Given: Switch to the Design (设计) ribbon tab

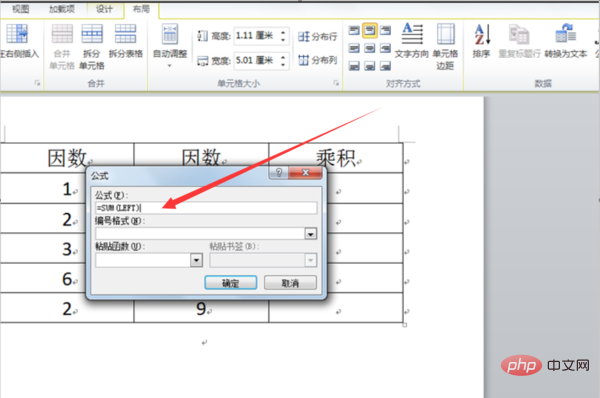Looking at the screenshot, I should (104, 9).
